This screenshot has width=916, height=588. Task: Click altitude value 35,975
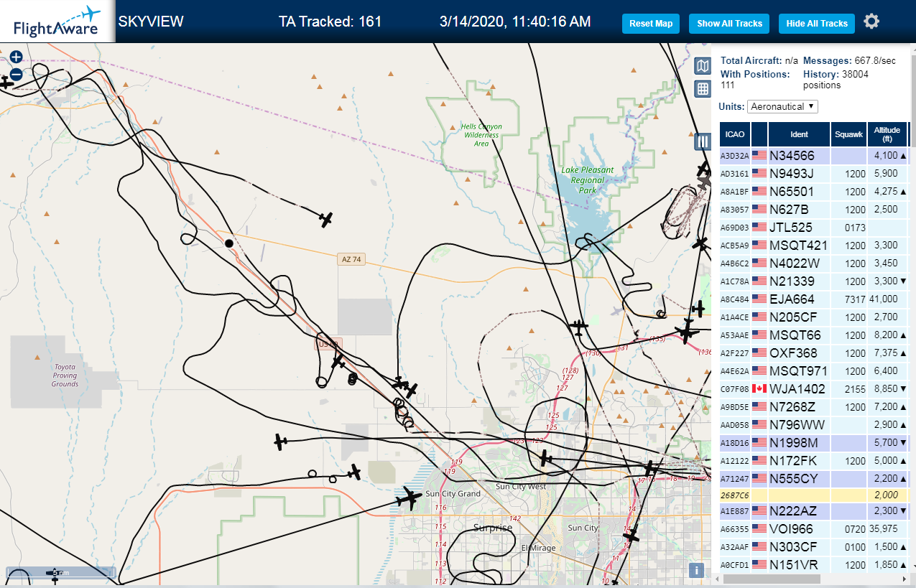pos(884,529)
